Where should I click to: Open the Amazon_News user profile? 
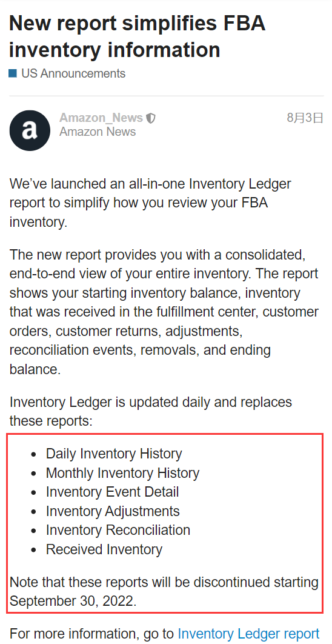coord(101,118)
